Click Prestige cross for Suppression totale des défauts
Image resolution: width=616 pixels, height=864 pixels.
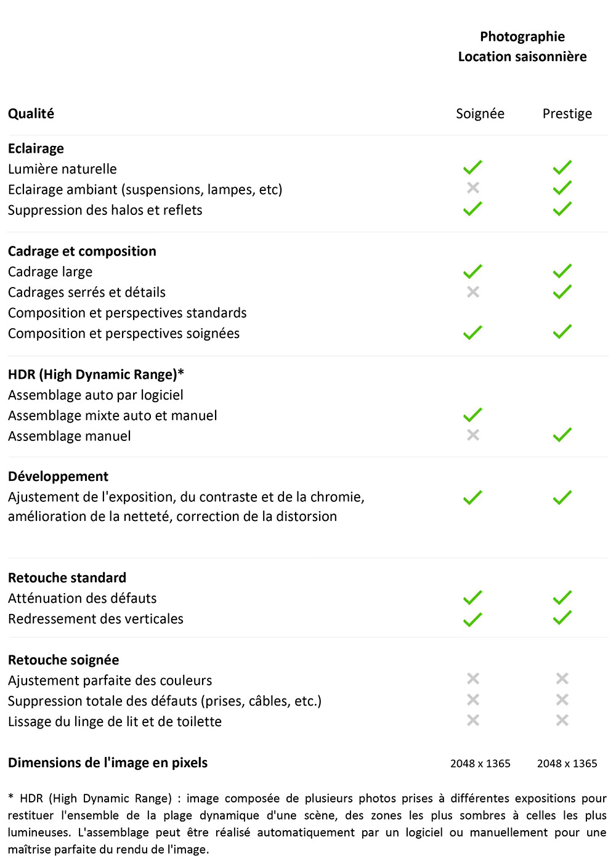click(562, 700)
